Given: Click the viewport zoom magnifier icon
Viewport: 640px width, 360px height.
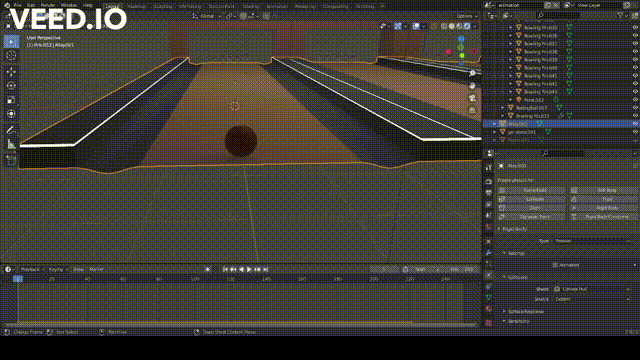Looking at the screenshot, I should click(x=472, y=73).
